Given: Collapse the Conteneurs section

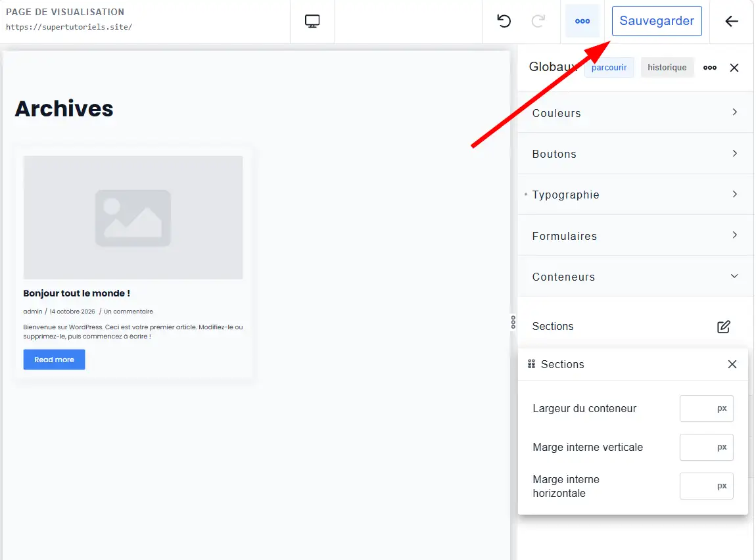Looking at the screenshot, I should coord(636,277).
